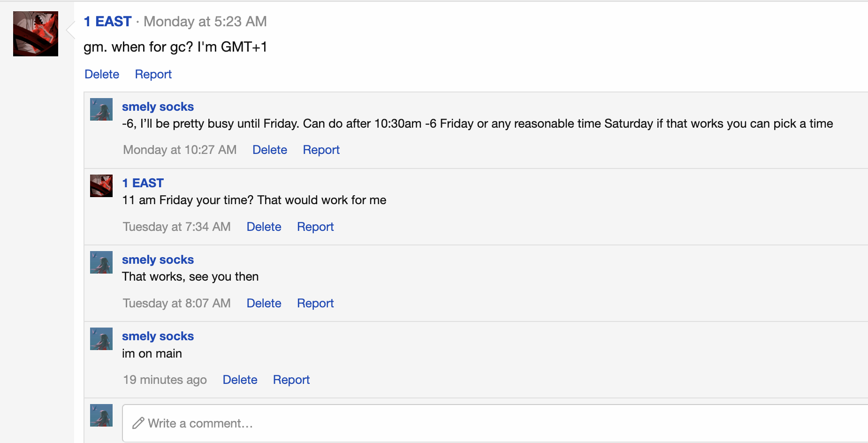
Task: Delete the Tuesday 8:07 AM comment
Action: pos(264,303)
